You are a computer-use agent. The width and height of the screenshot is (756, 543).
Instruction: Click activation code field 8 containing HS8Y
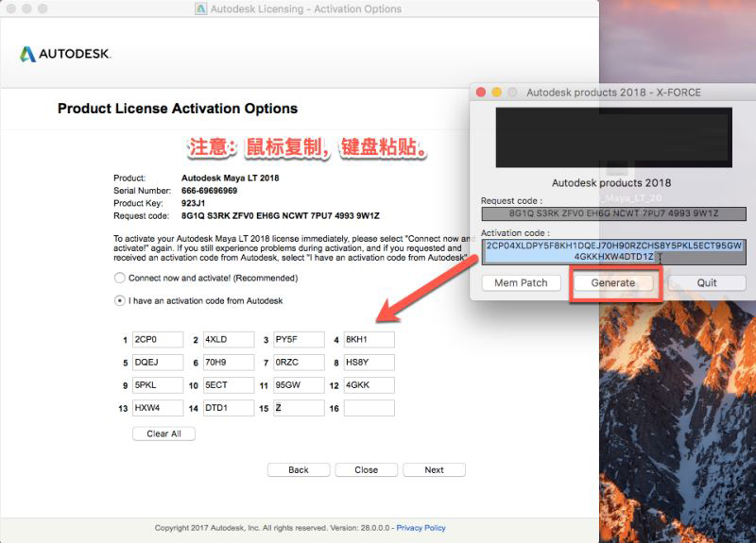tap(369, 363)
